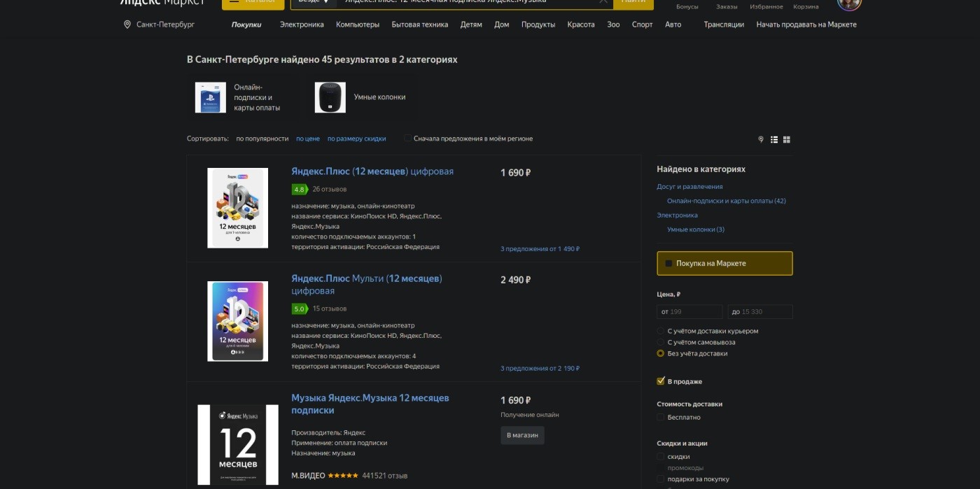Open М.ВИДЕО 441521 отзыв link

tap(384, 476)
